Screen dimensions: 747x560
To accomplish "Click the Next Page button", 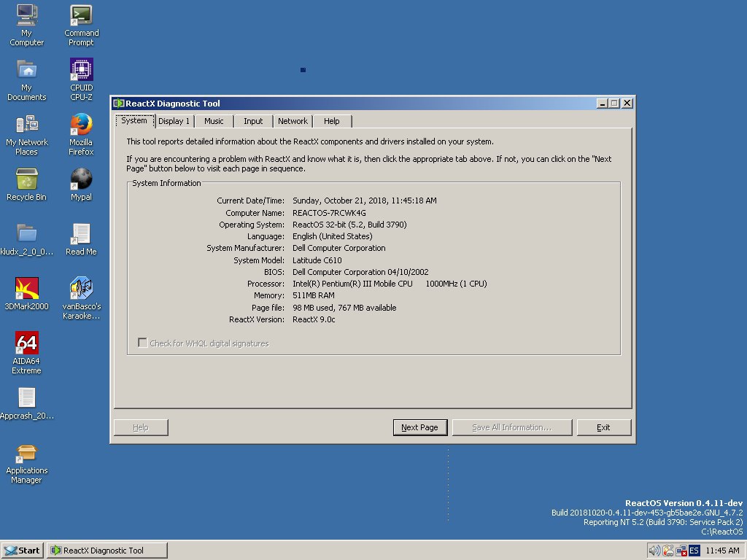I will point(420,427).
